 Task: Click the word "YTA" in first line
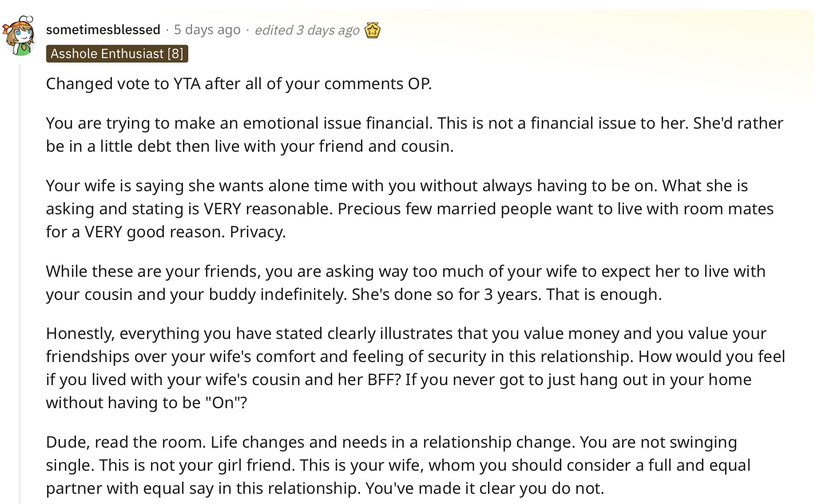tap(186, 84)
